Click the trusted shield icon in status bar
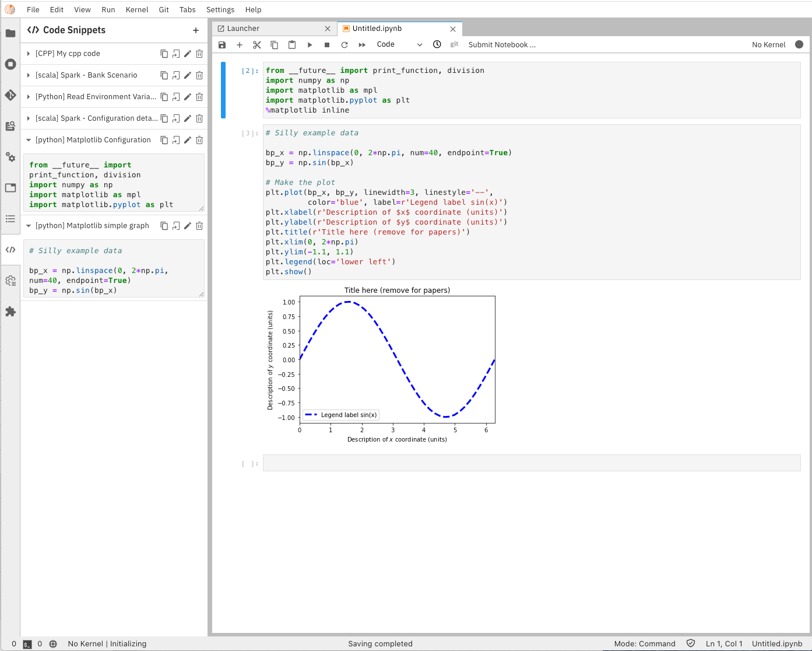 (691, 643)
